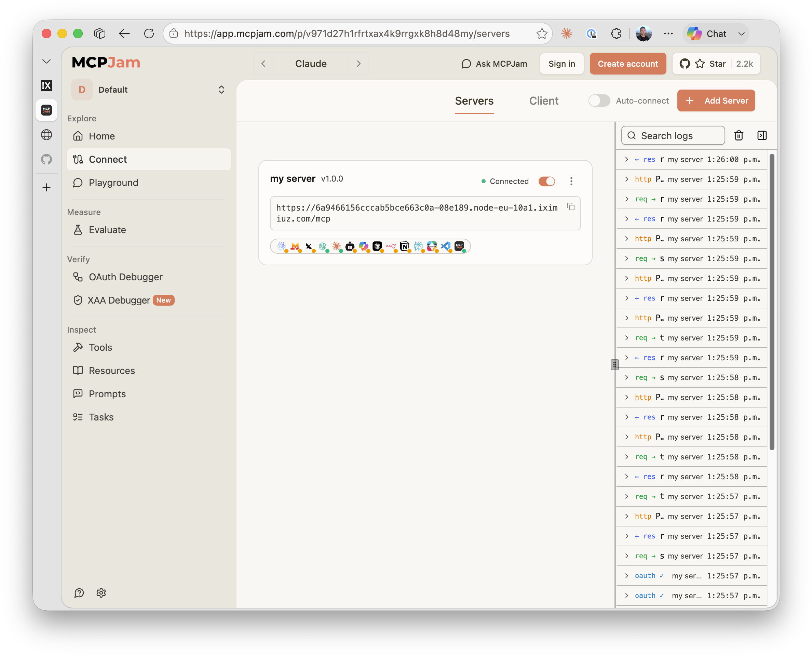The width and height of the screenshot is (812, 655).
Task: Click the MCPJam client icon on server card
Action: tap(459, 246)
